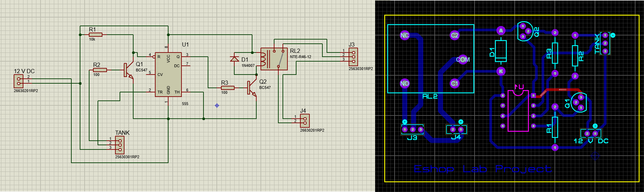Viewport: 644px width, 192px height.
Task: Select resistor R1 in the schematic
Action: 95,35
